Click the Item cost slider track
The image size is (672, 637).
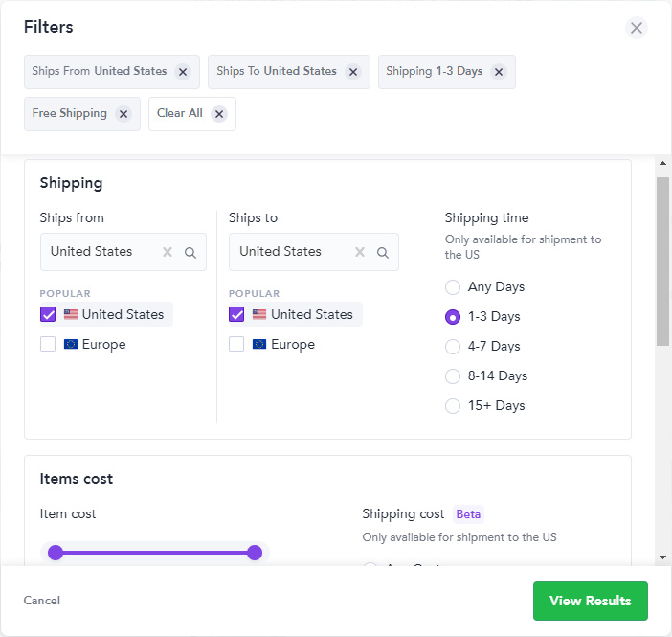[155, 553]
